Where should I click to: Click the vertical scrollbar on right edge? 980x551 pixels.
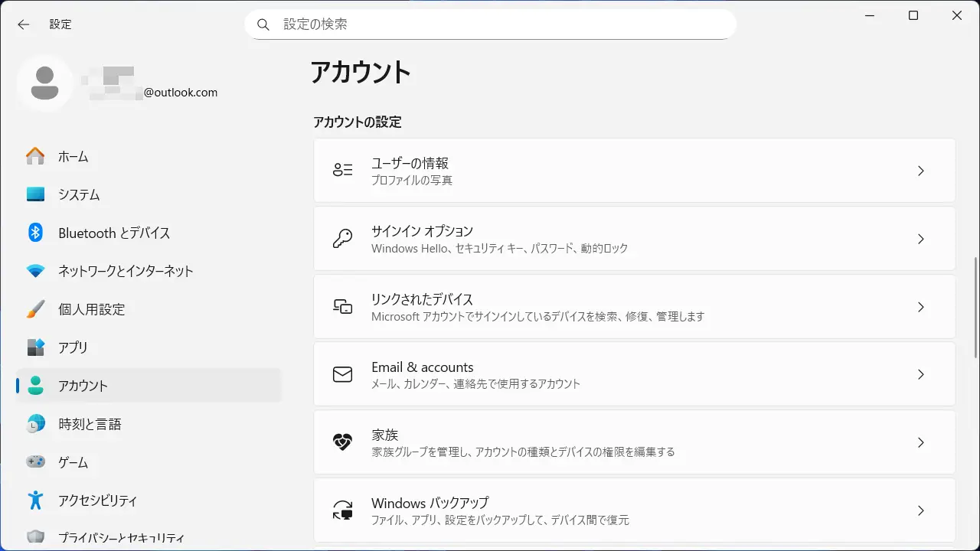[975, 306]
